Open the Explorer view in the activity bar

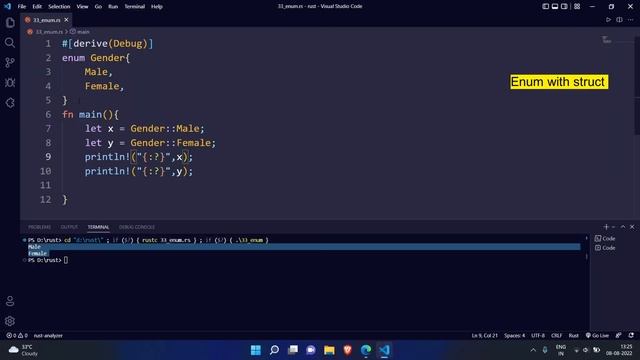coord(10,22)
